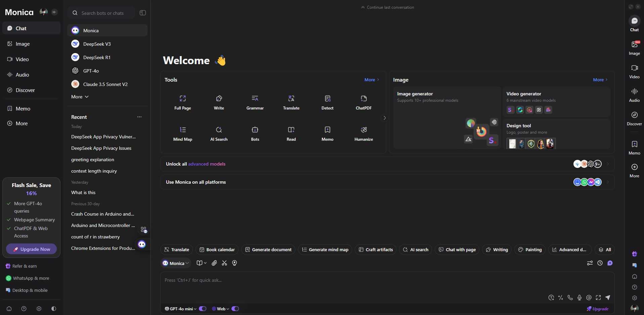The width and height of the screenshot is (644, 315).
Task: Click the Generate mind map chip
Action: pyautogui.click(x=325, y=250)
